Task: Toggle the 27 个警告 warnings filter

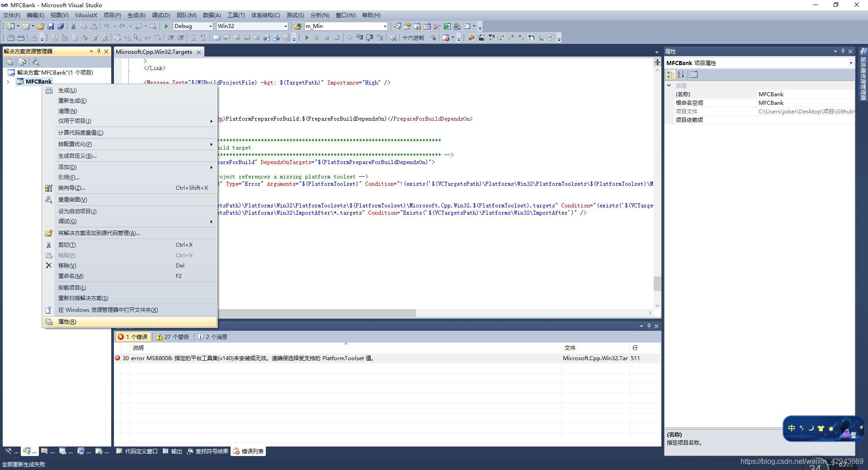Action: pyautogui.click(x=173, y=337)
